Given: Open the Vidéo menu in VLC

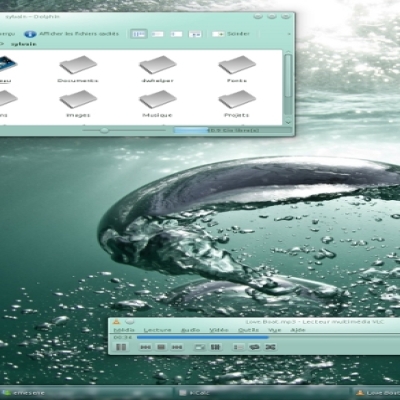Looking at the screenshot, I should tap(219, 330).
